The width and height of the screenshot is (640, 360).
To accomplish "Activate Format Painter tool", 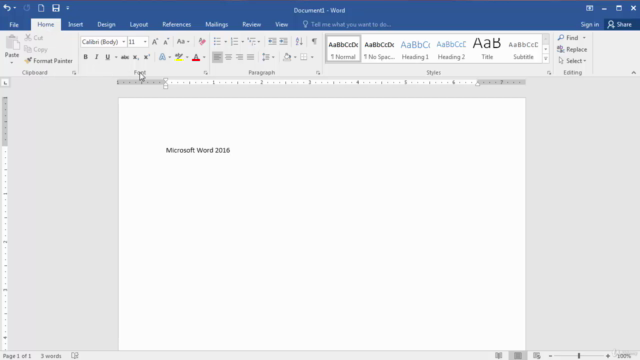I will tap(48, 61).
